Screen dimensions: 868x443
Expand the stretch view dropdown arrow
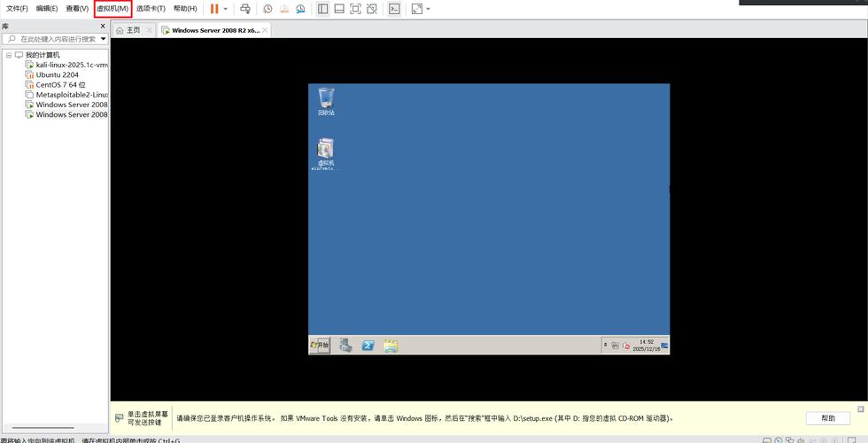coord(428,9)
